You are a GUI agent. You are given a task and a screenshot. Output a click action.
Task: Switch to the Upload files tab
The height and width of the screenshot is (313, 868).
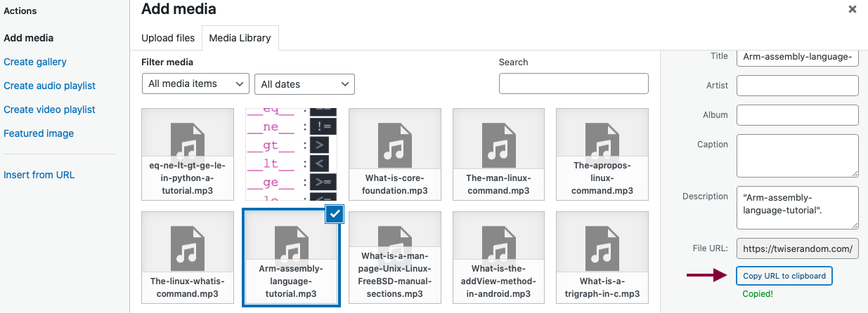[x=168, y=38]
